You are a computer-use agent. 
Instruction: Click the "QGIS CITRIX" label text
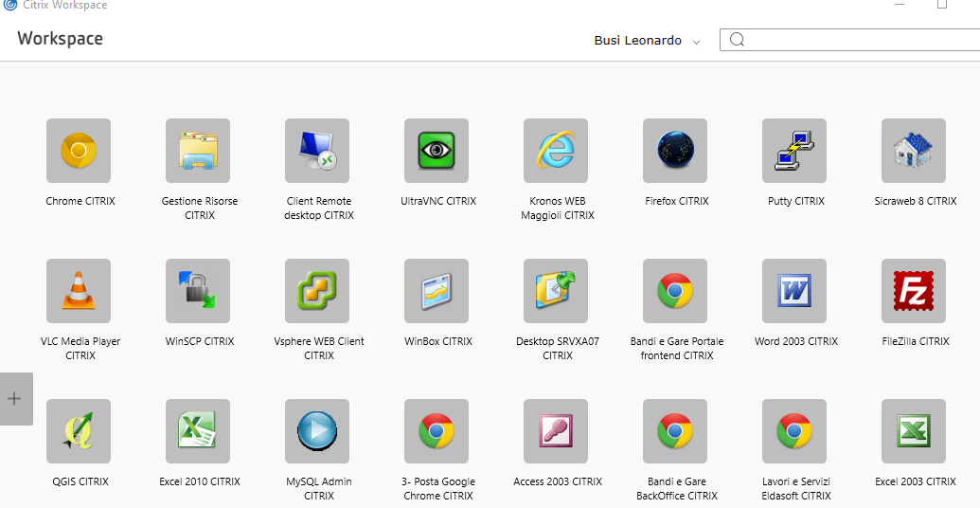80,481
